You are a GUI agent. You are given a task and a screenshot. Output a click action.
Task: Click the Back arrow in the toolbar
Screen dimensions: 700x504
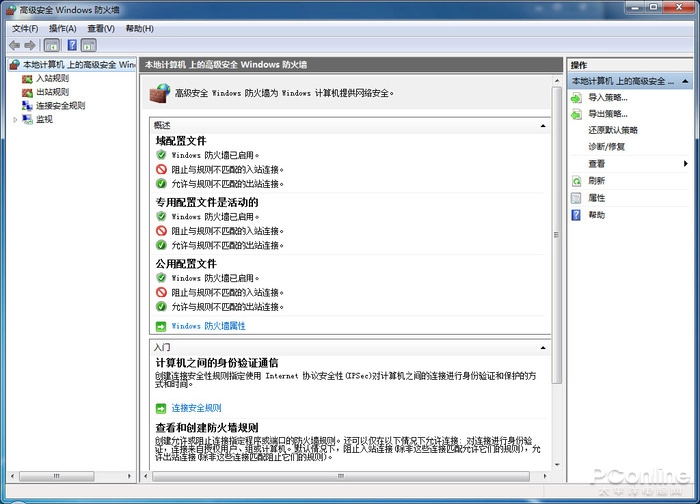pos(14,45)
